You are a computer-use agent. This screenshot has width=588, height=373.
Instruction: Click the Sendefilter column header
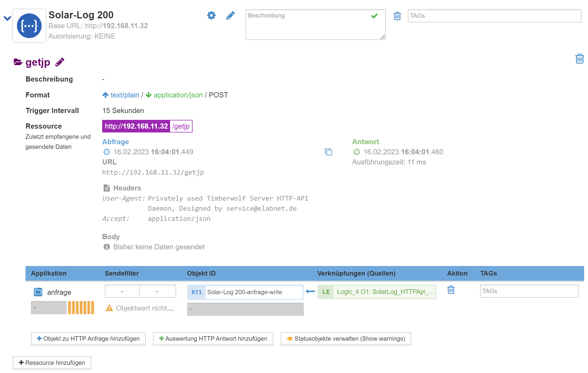(122, 273)
